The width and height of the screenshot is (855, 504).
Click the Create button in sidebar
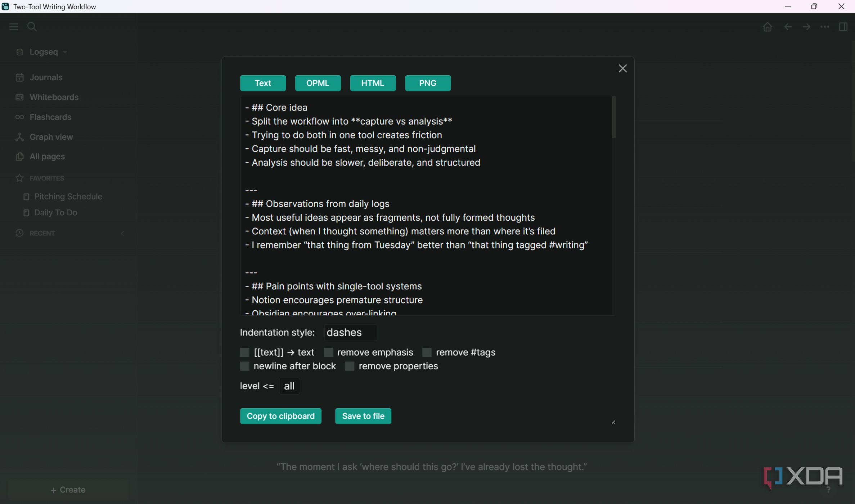pos(68,490)
